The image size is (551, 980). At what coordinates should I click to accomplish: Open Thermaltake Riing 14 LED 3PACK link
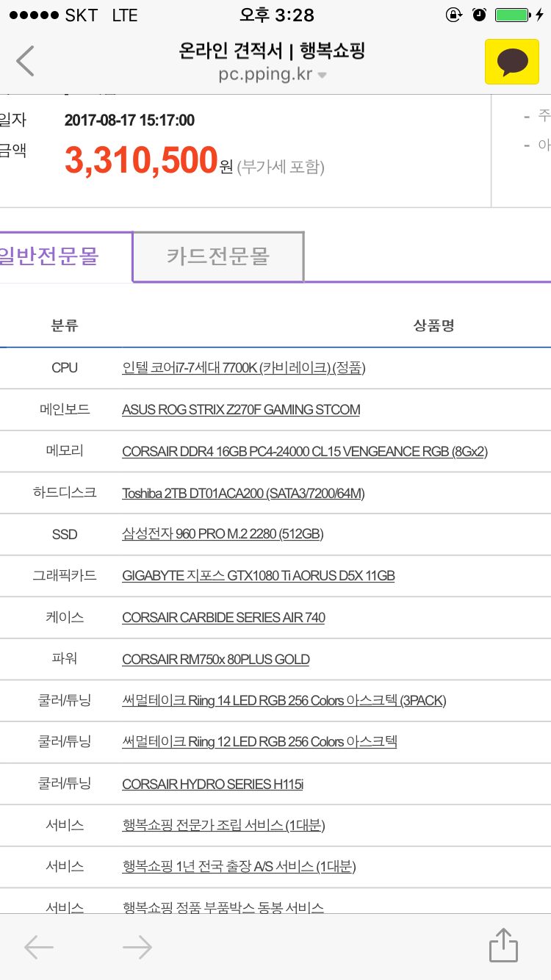(284, 701)
